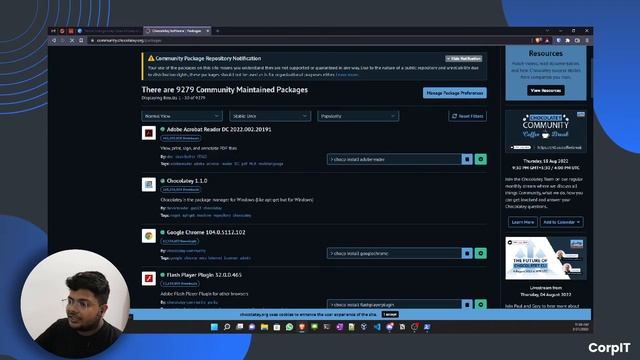The width and height of the screenshot is (640, 360).
Task: Open the green install options button for Flash Player Plugin
Action: pyautogui.click(x=480, y=304)
